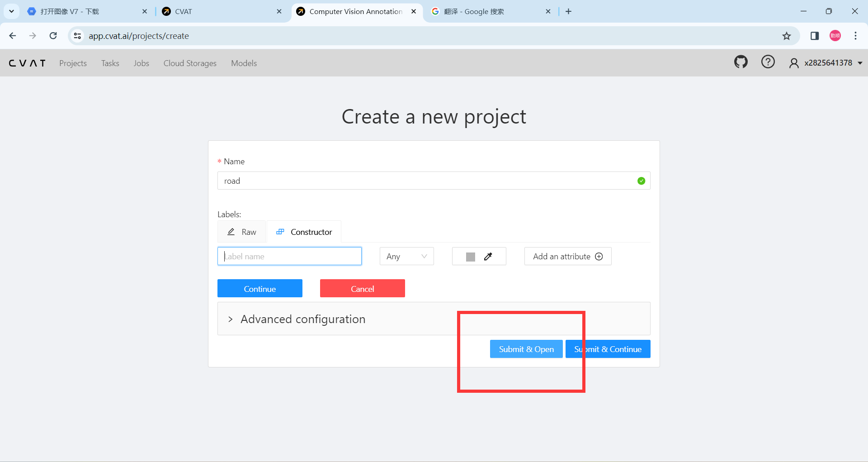The width and height of the screenshot is (868, 462).
Task: Open the Models page
Action: coord(244,63)
